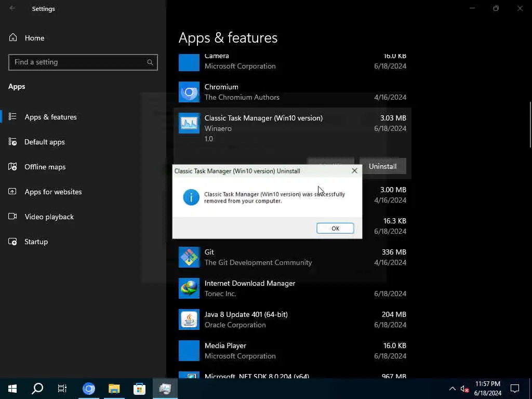
Task: Click the muted volume tray icon
Action: [x=464, y=389]
